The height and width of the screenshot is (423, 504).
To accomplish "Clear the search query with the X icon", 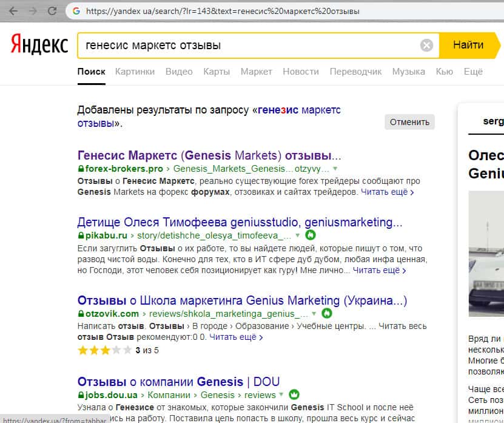I will point(426,46).
